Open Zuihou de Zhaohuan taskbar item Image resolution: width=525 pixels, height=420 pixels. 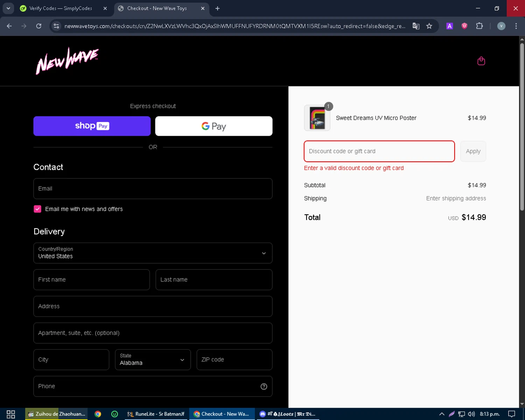[x=56, y=414]
